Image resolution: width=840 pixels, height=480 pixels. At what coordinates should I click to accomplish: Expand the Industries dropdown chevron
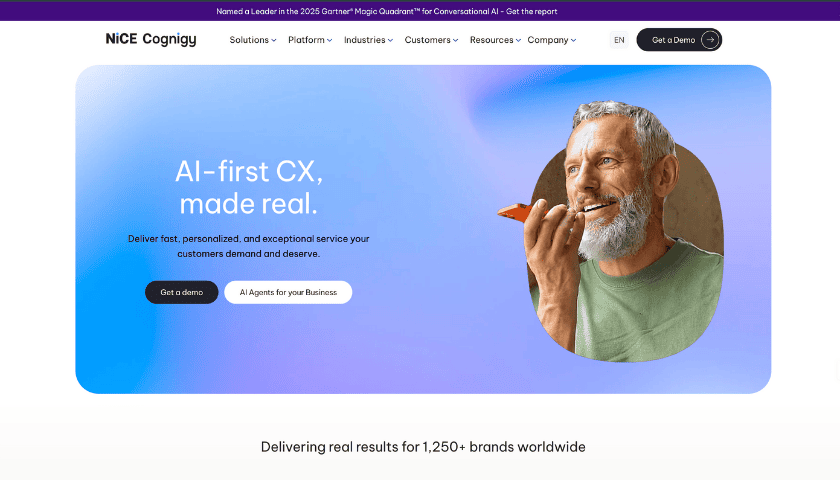[x=391, y=40]
